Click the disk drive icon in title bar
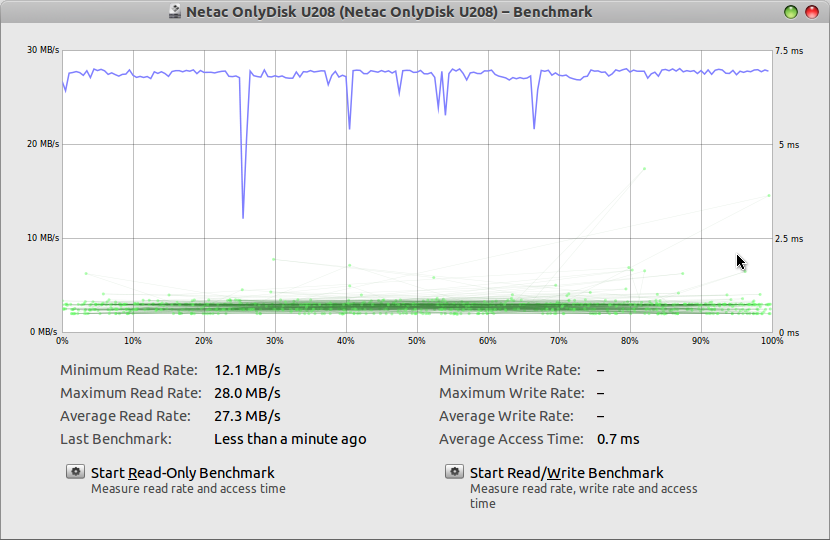The width and height of the screenshot is (830, 540). 176,12
